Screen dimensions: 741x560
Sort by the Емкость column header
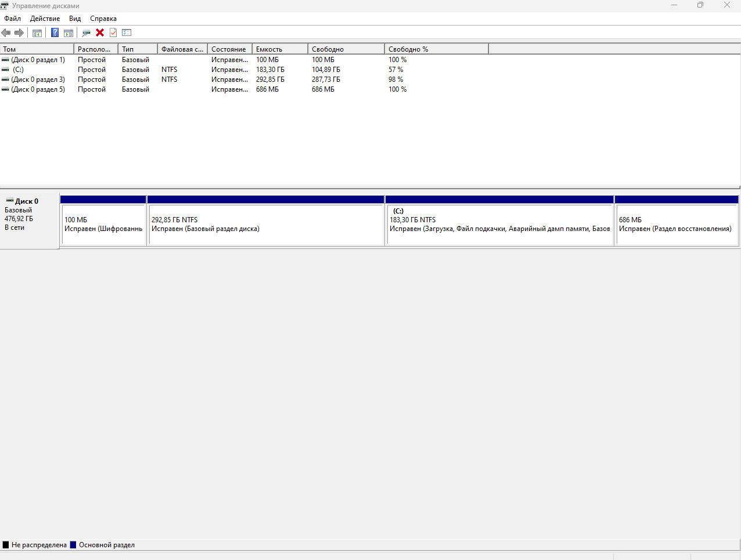280,49
